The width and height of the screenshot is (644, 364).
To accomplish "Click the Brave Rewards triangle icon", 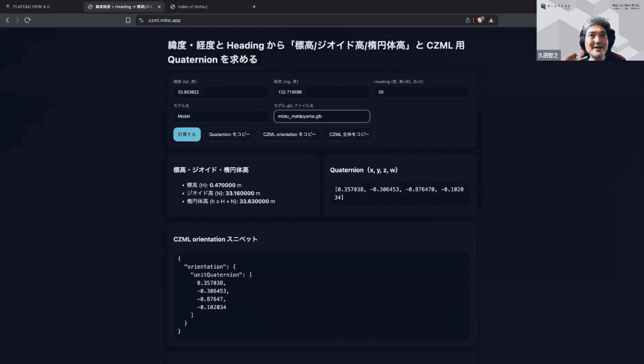I will point(491,20).
